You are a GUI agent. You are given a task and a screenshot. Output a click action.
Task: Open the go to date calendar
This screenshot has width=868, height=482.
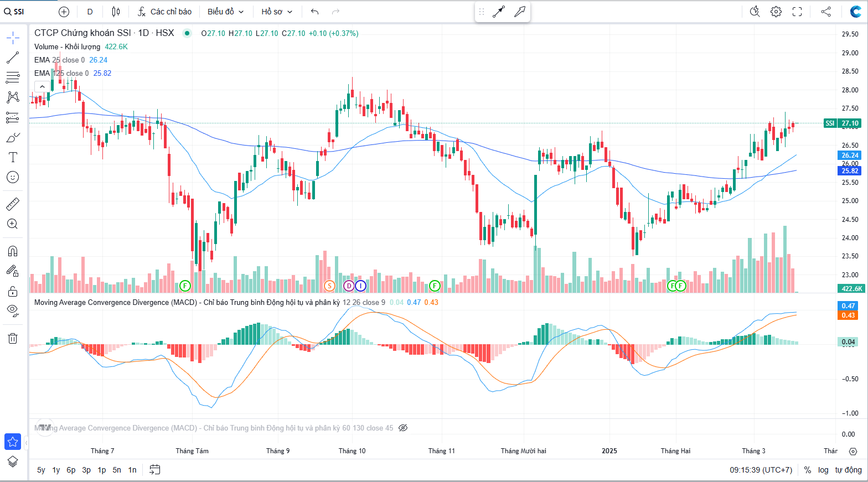click(155, 470)
